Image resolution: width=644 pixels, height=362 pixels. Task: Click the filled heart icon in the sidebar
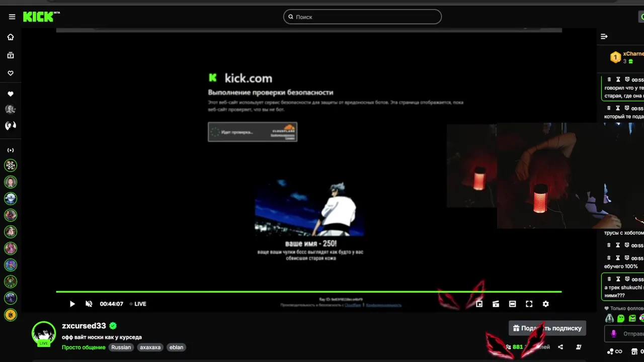pyautogui.click(x=11, y=94)
